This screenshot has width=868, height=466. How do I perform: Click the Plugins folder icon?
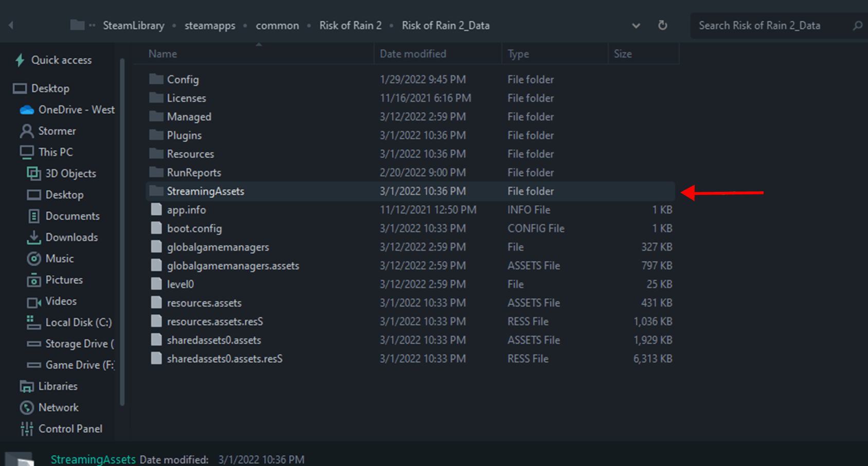pyautogui.click(x=156, y=135)
